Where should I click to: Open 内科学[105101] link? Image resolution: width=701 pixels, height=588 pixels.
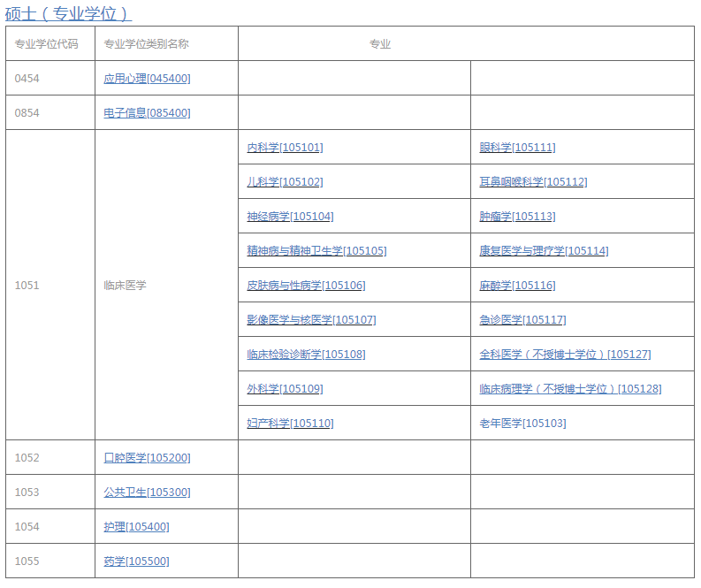[285, 147]
